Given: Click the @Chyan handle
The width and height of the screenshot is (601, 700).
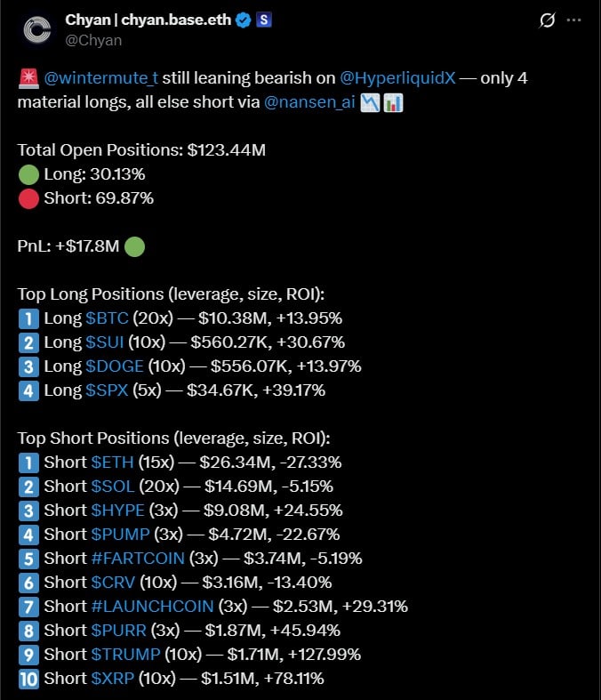Looking at the screenshot, I should (93, 40).
